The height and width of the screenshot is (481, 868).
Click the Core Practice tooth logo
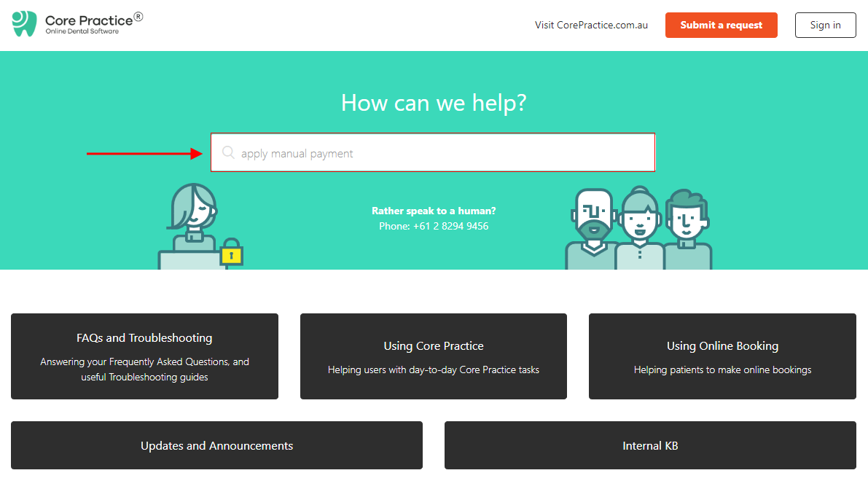[x=24, y=24]
